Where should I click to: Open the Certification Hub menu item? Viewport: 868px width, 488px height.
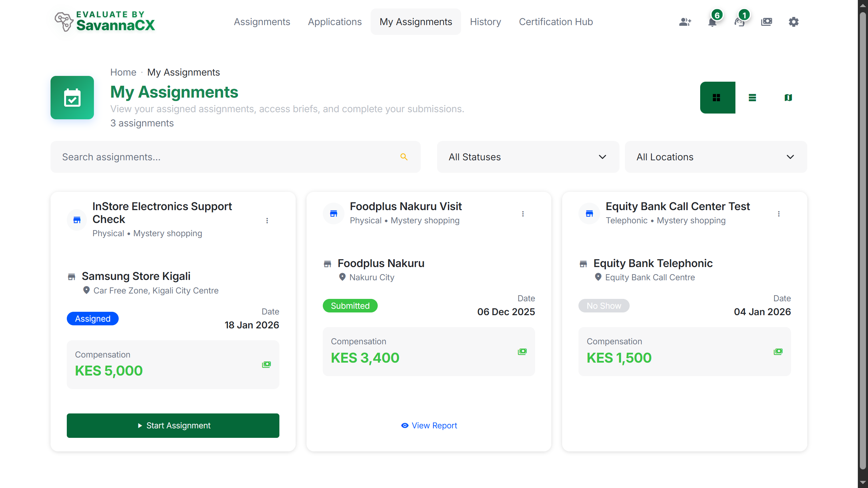click(556, 22)
